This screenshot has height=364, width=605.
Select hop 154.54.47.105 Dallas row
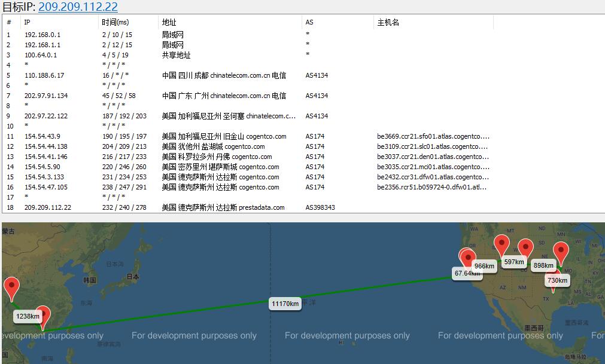point(248,187)
